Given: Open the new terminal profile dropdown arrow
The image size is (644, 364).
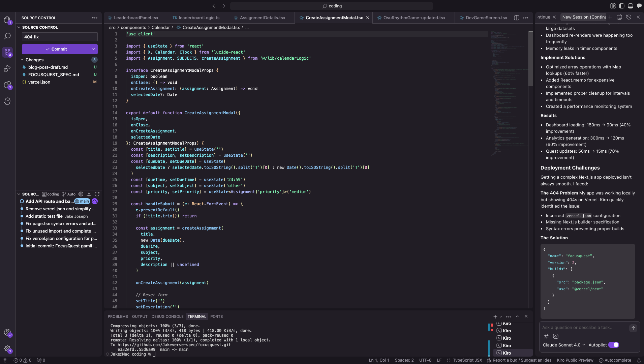Looking at the screenshot, I should tap(501, 317).
